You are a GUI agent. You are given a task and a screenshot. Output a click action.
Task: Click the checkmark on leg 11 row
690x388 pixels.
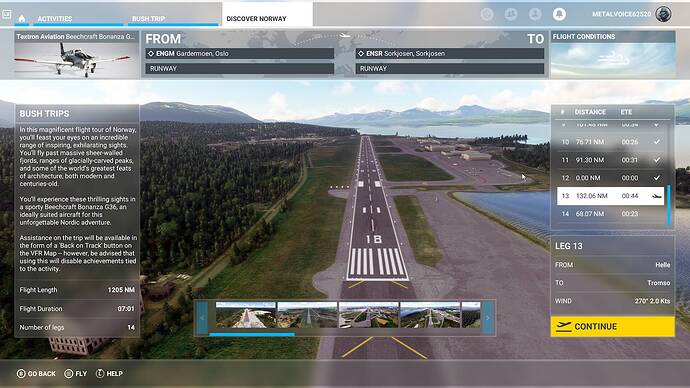coord(657,160)
